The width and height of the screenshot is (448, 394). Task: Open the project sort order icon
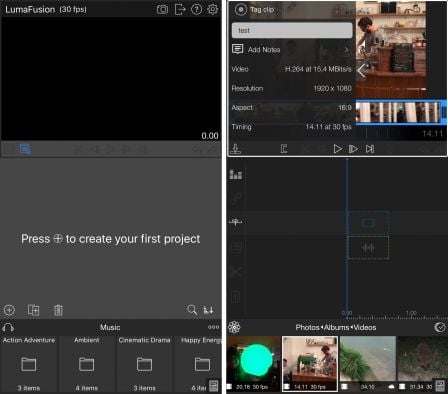208,310
